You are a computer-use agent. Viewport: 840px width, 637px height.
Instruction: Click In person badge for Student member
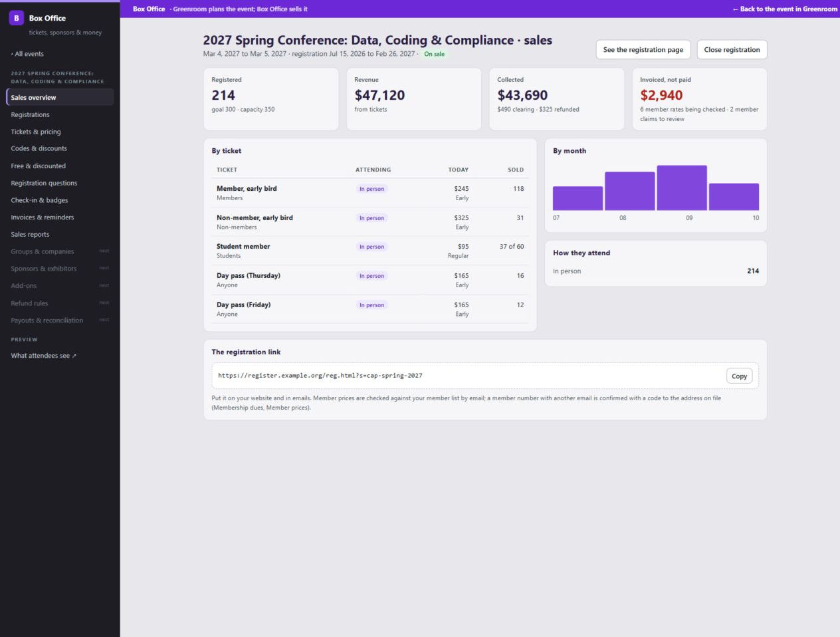coord(372,247)
